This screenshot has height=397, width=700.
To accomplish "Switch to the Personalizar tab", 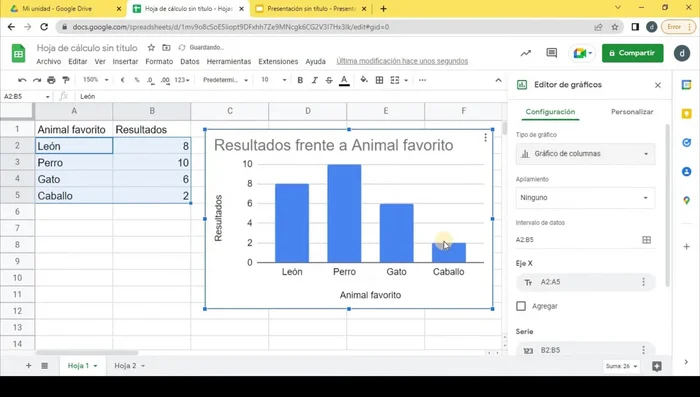I will tap(632, 112).
